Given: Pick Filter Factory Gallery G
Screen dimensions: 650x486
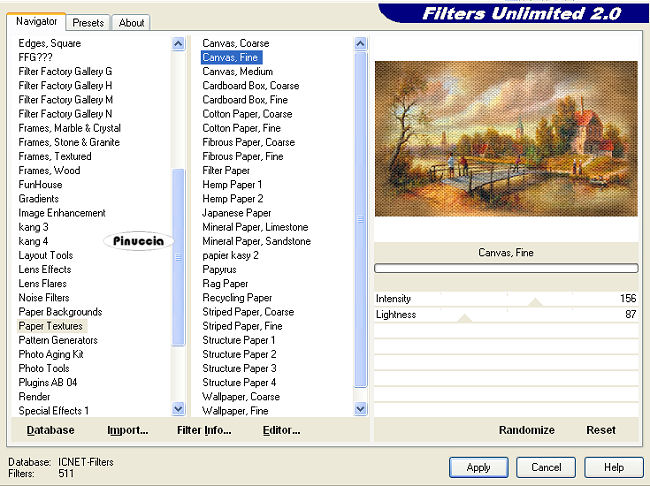Looking at the screenshot, I should pyautogui.click(x=65, y=71).
